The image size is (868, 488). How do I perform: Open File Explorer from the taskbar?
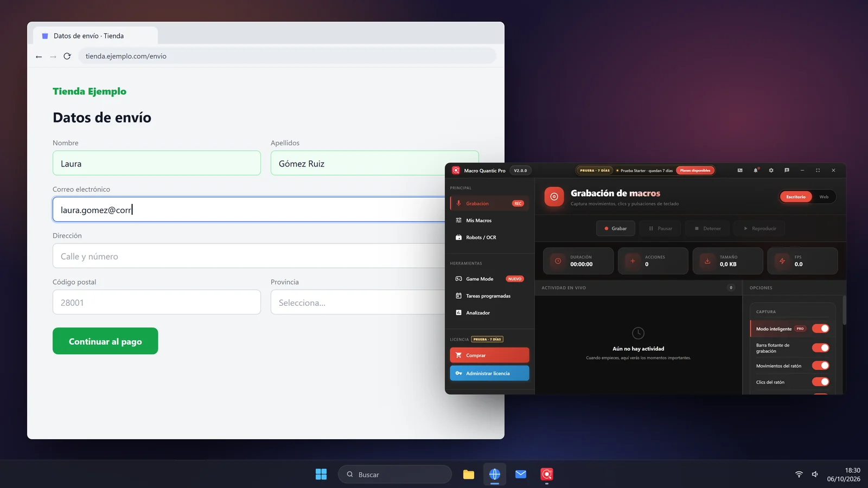coord(469,474)
